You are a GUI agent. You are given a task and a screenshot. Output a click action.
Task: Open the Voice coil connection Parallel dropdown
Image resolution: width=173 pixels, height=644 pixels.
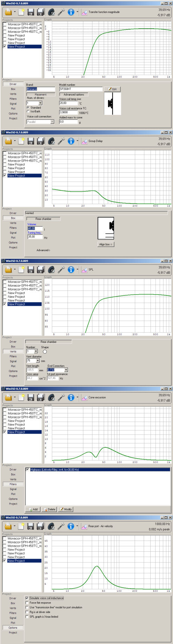(x=52, y=122)
